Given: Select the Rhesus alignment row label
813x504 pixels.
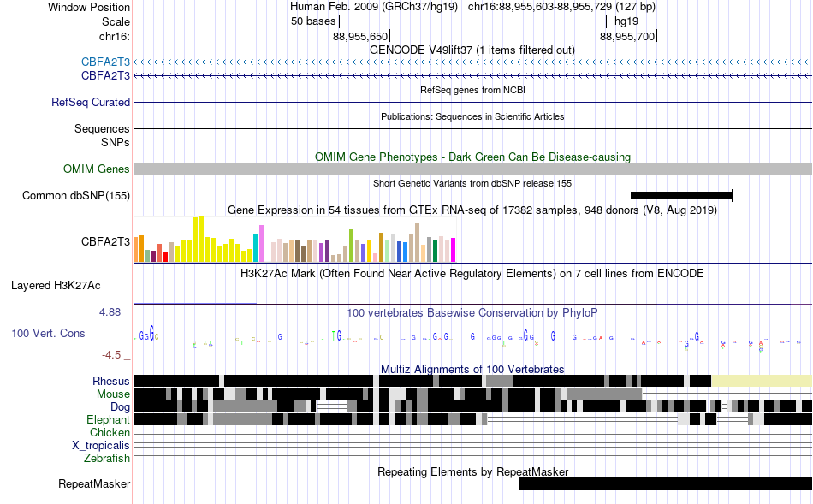Looking at the screenshot, I should tap(111, 381).
